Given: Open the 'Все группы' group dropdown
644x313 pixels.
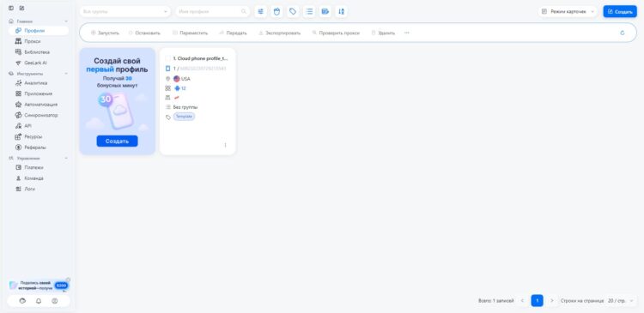Looking at the screenshot, I should tap(125, 11).
